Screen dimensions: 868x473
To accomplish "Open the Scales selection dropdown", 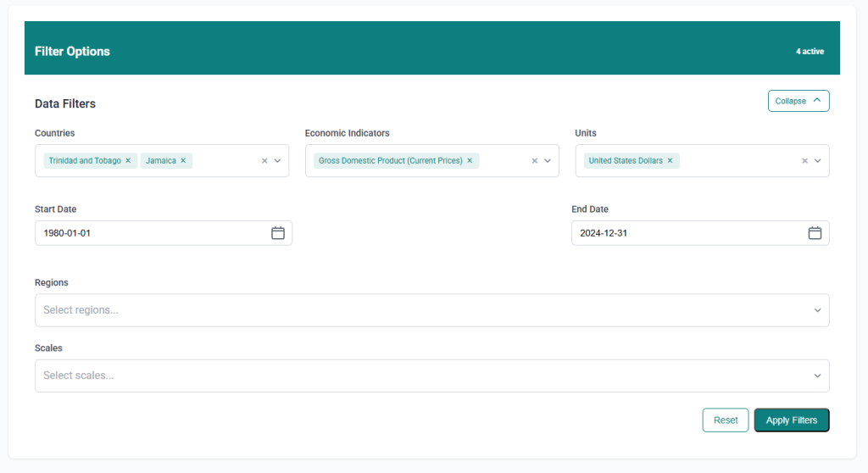I will tap(431, 376).
